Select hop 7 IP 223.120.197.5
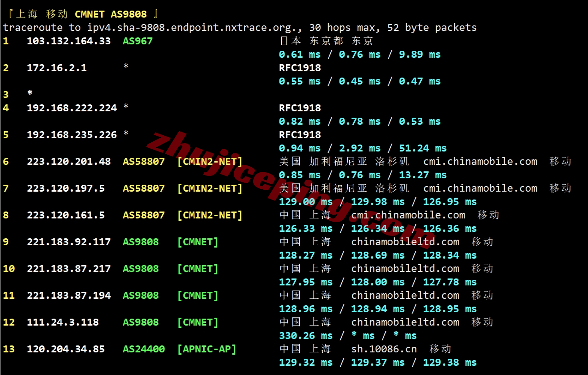The width and height of the screenshot is (588, 375). point(66,188)
